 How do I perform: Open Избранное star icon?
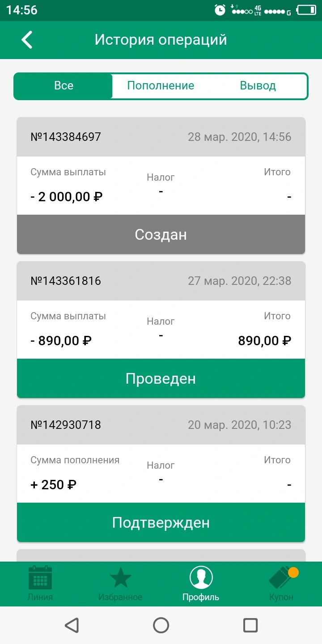[x=121, y=577]
